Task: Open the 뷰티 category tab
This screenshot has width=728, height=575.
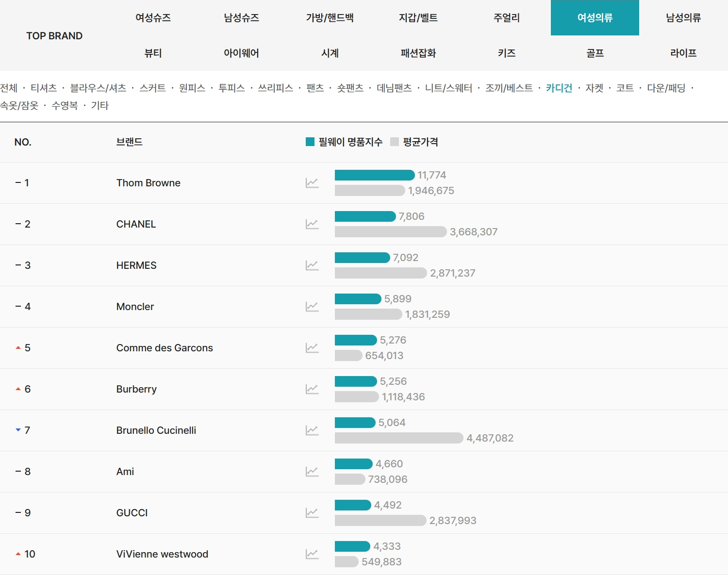Action: pos(153,53)
